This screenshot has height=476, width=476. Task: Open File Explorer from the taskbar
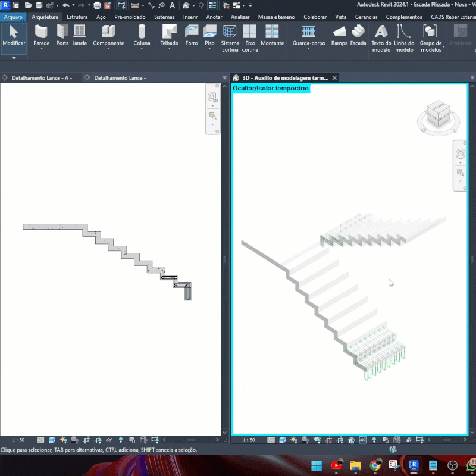[355, 465]
